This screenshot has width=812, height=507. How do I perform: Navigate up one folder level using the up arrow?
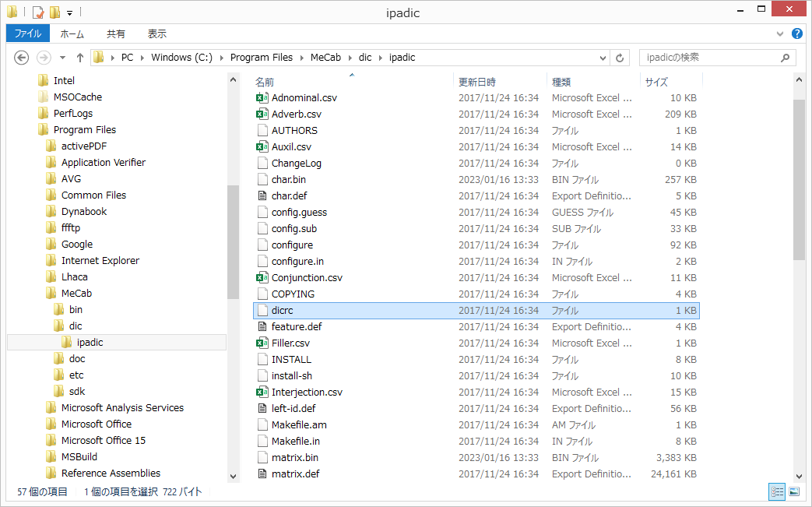pyautogui.click(x=80, y=58)
